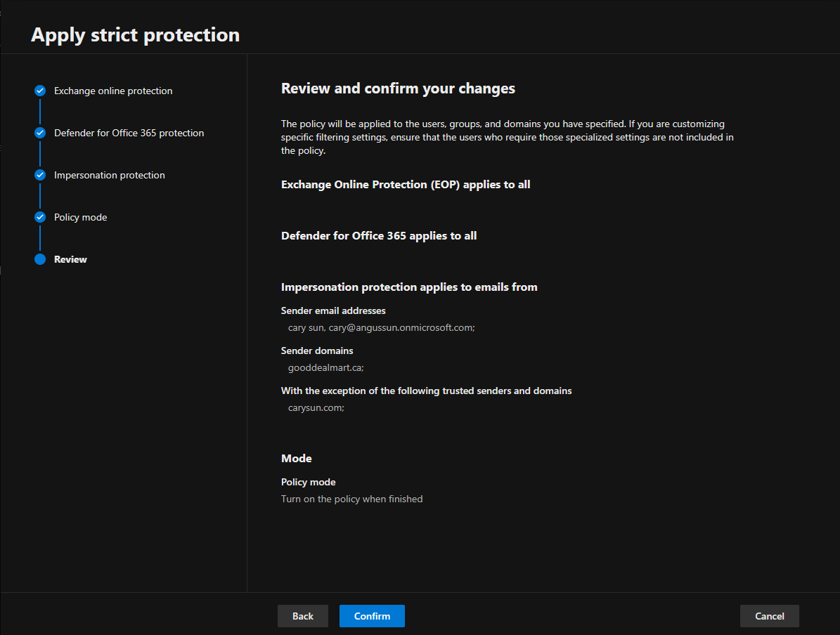Viewport: 840px width, 635px height.
Task: Click the checkmark icon beside Exchange online protection
Action: (40, 91)
